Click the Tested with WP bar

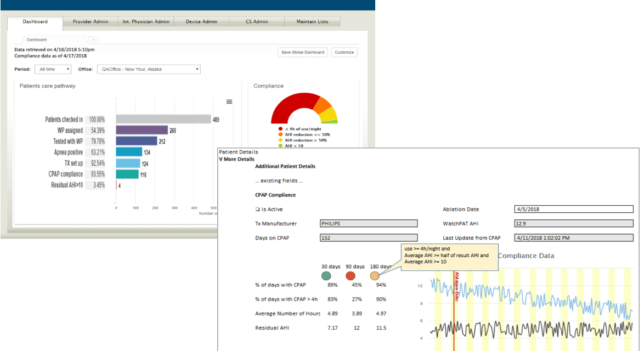(137, 141)
